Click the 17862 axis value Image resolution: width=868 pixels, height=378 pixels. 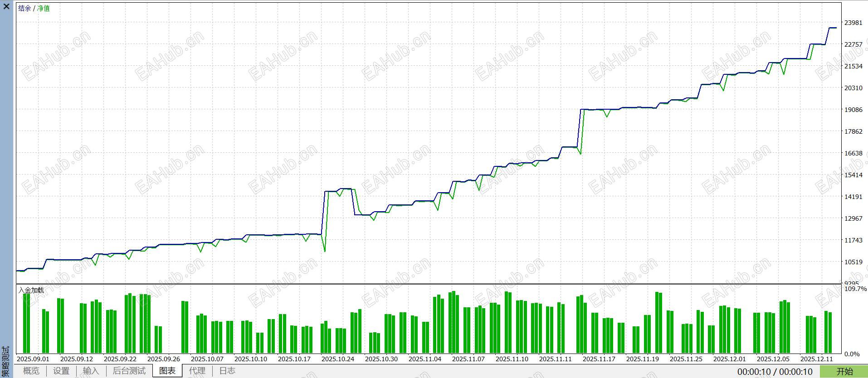tap(853, 131)
